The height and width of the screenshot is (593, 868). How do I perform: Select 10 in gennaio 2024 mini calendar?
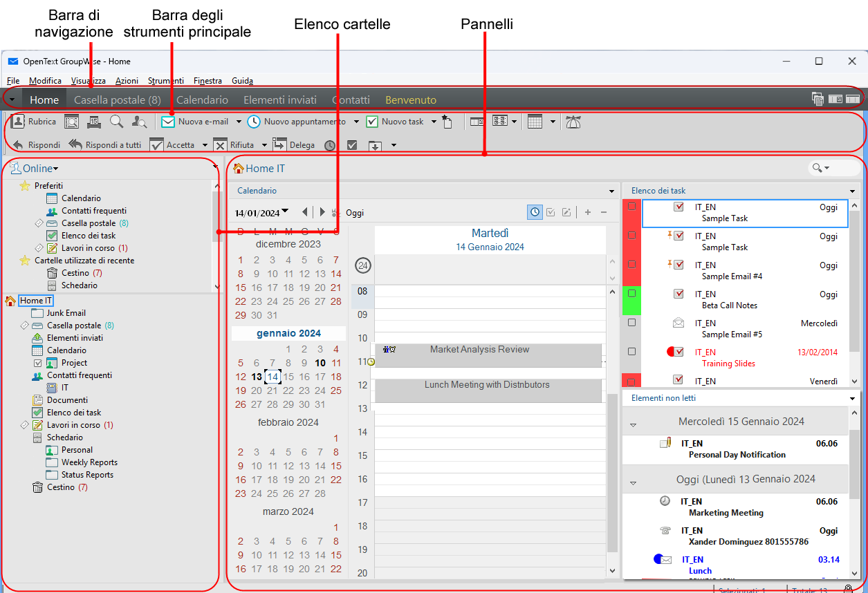320,362
